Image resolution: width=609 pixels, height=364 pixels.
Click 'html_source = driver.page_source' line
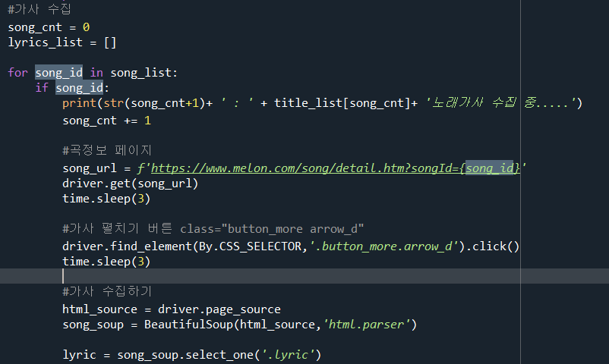pyautogui.click(x=172, y=309)
